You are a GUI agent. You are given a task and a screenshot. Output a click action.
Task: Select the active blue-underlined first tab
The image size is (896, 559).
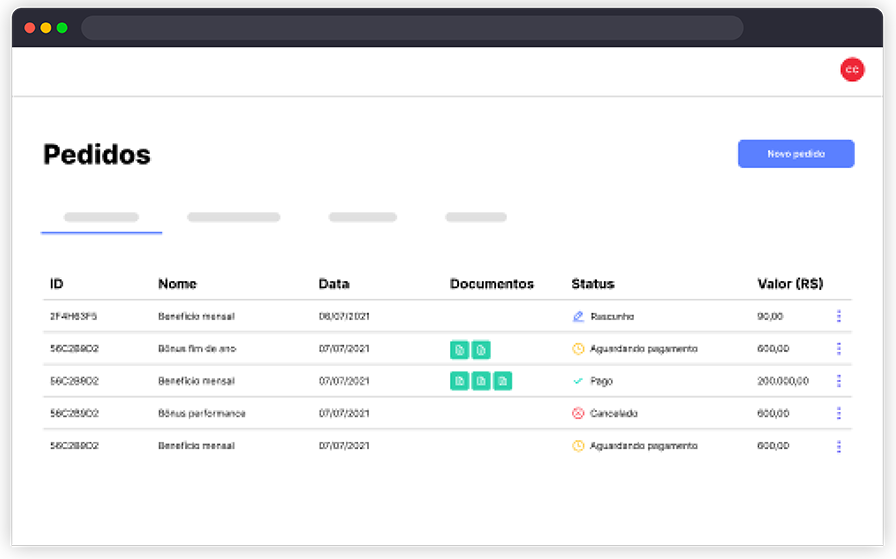pos(101,217)
